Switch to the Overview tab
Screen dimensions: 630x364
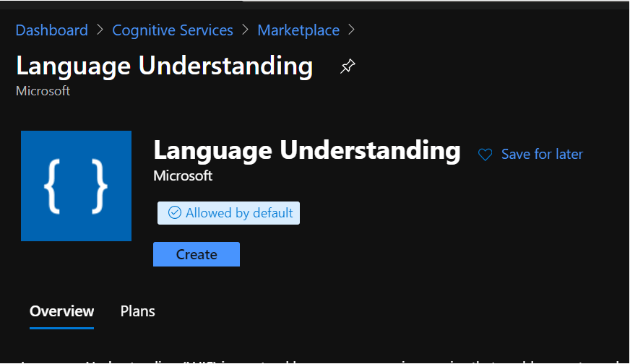pos(61,311)
